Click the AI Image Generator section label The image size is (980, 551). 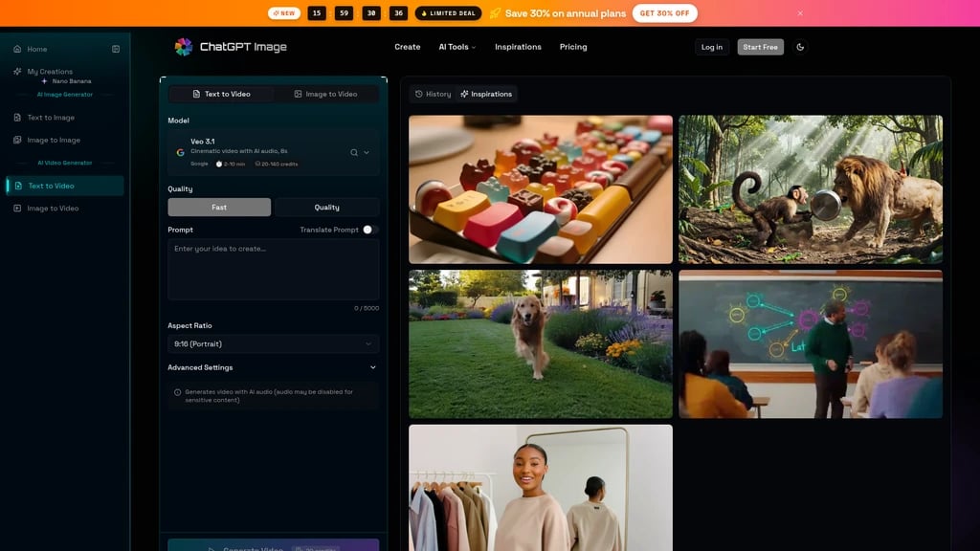click(64, 95)
